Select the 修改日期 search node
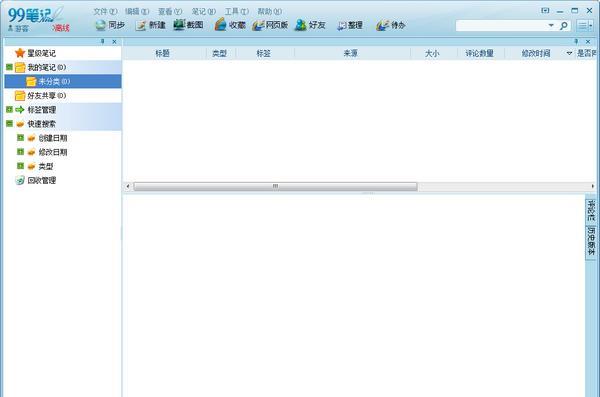The height and width of the screenshot is (397, 600). tap(53, 152)
